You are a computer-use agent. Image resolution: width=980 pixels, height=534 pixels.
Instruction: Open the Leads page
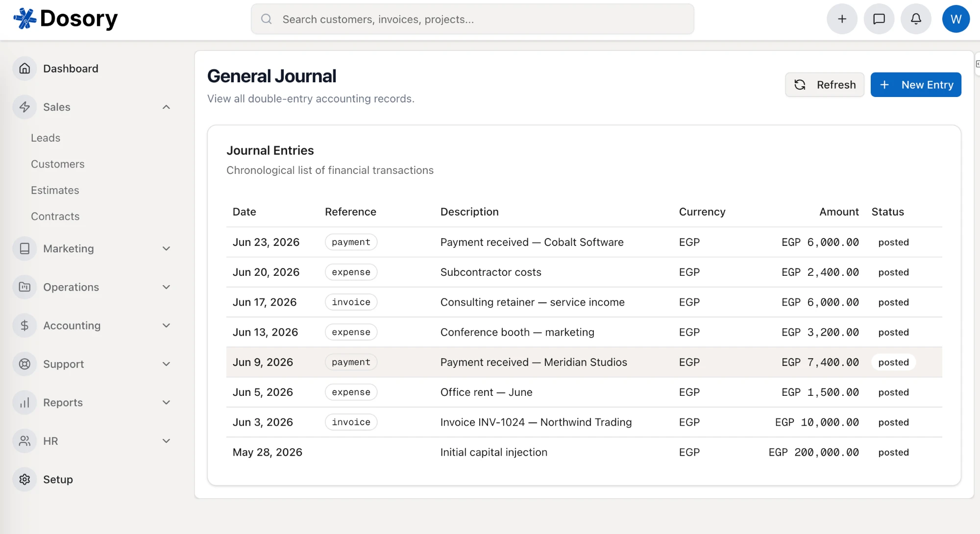pyautogui.click(x=46, y=138)
